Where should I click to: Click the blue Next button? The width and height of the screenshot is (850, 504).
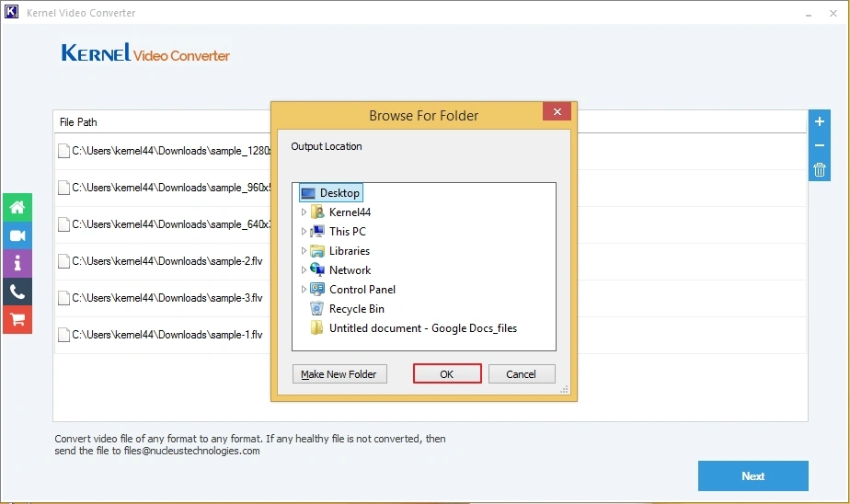753,475
